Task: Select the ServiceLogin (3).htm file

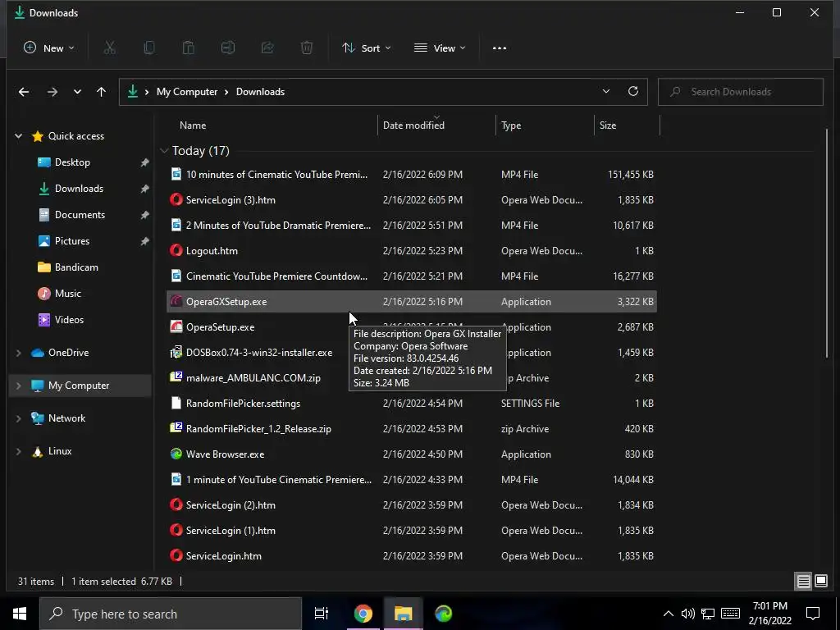Action: coord(412,200)
